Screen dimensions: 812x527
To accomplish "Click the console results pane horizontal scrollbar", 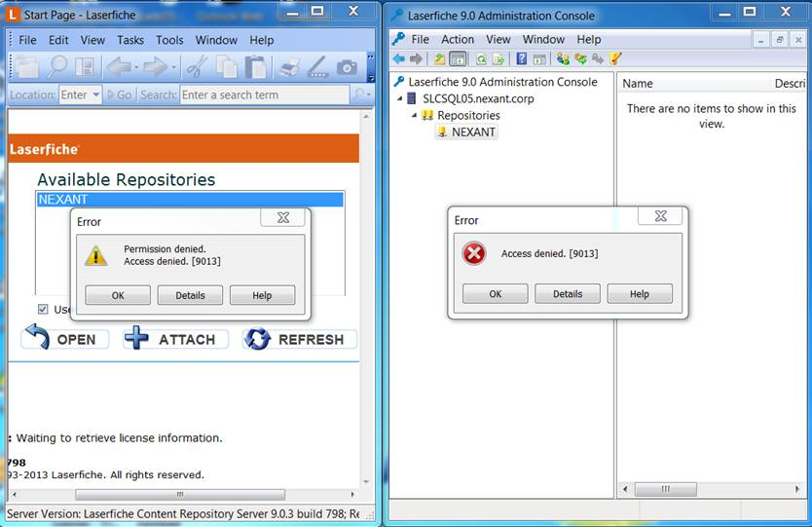I will (665, 489).
